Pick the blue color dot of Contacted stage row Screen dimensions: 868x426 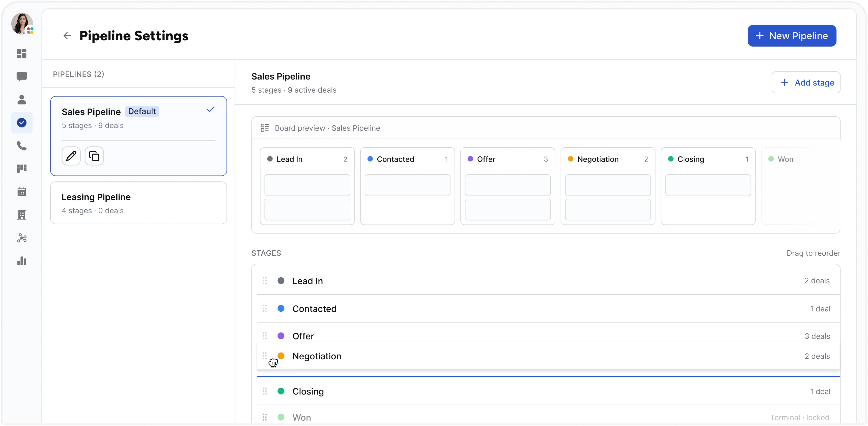(x=281, y=308)
